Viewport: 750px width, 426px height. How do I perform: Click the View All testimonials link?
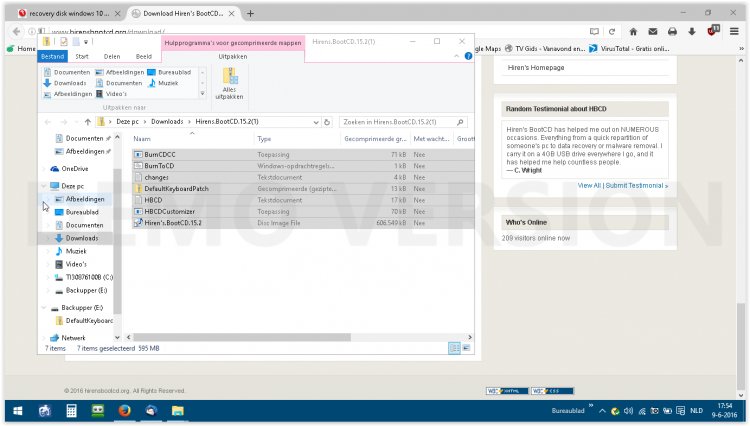click(589, 185)
